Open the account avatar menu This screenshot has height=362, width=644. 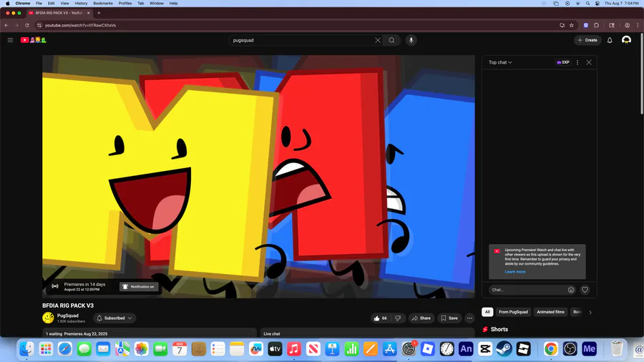tap(626, 40)
